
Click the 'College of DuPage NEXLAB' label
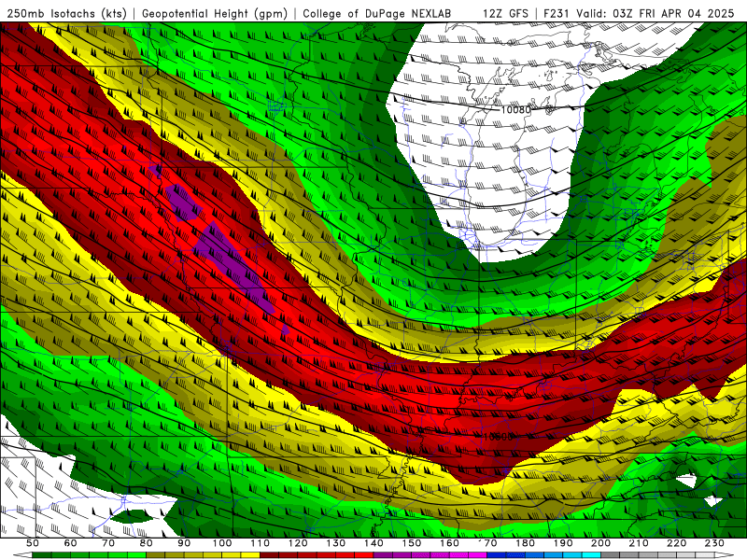tap(376, 13)
